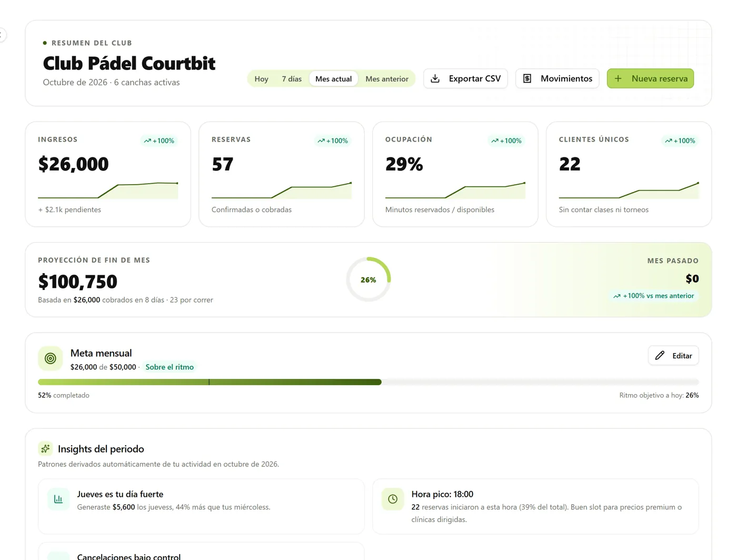737x560 pixels.
Task: Open the Movimientos view
Action: 557,78
